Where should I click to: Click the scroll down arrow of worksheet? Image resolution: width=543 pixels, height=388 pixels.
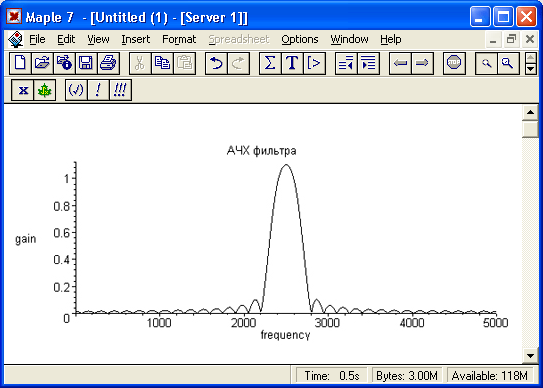point(530,355)
